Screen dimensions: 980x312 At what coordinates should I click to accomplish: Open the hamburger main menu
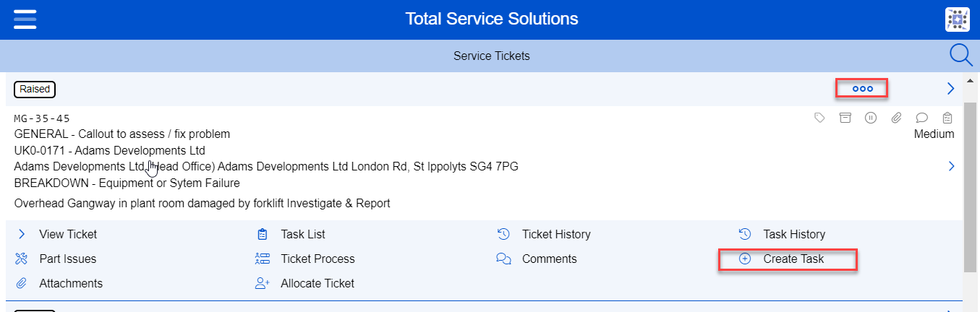(25, 19)
